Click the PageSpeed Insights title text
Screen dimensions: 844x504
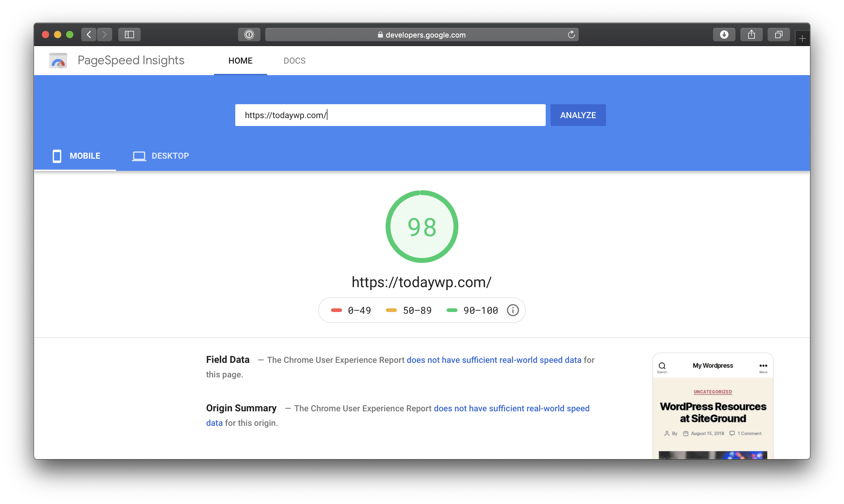131,60
